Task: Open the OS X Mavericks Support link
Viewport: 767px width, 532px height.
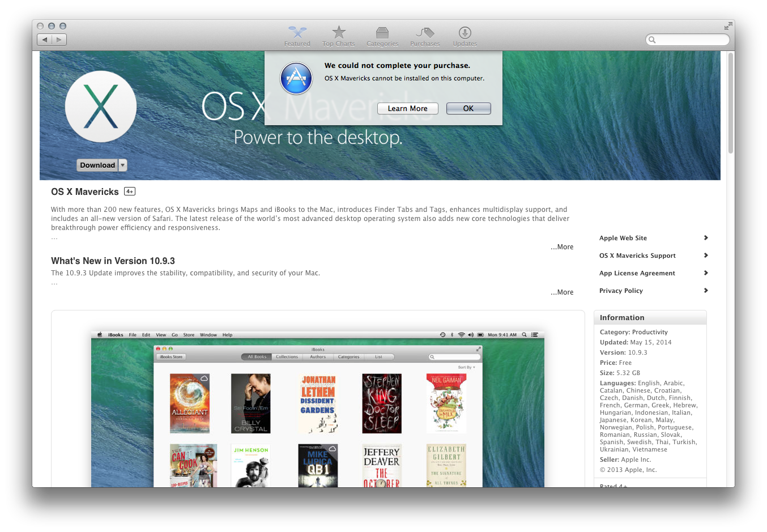Action: 637,256
